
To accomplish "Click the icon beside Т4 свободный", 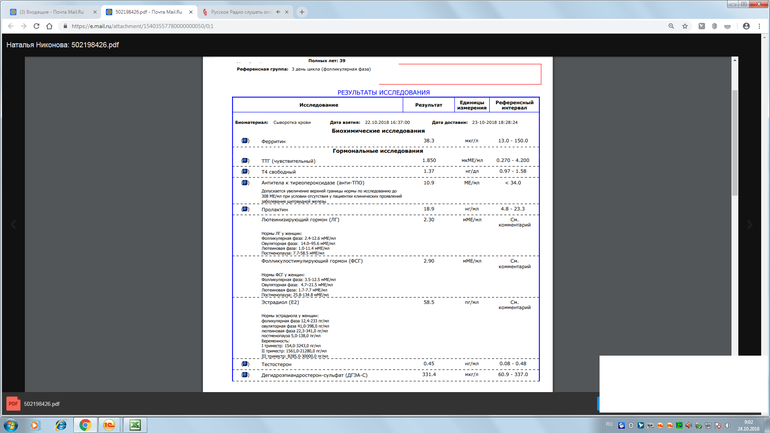I will click(245, 172).
